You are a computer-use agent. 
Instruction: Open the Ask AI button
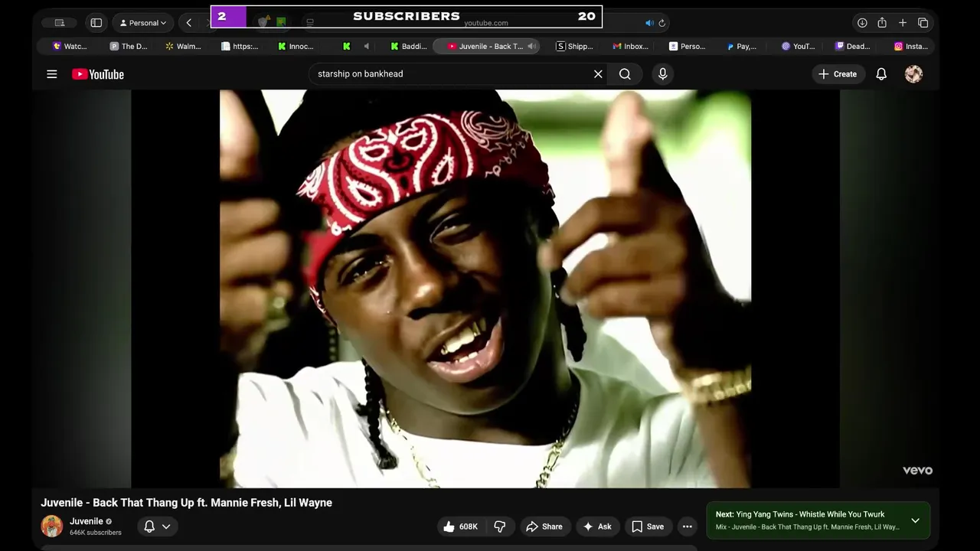pyautogui.click(x=597, y=527)
